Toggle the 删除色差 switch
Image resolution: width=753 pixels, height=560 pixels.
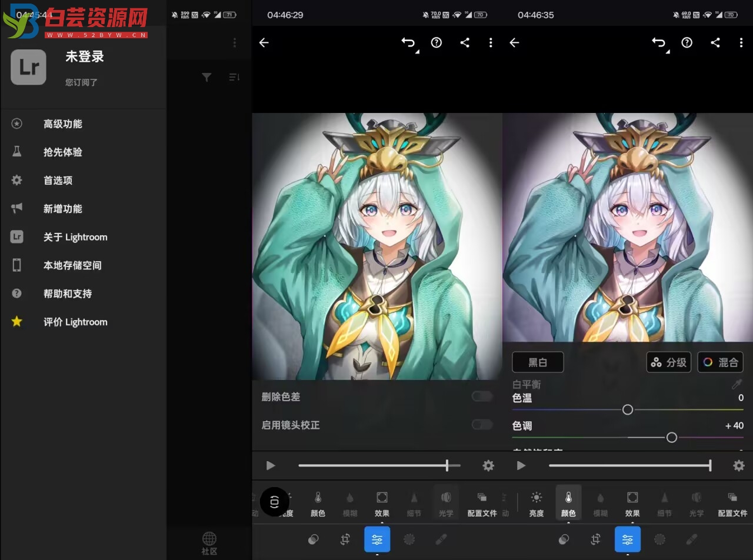tap(482, 396)
